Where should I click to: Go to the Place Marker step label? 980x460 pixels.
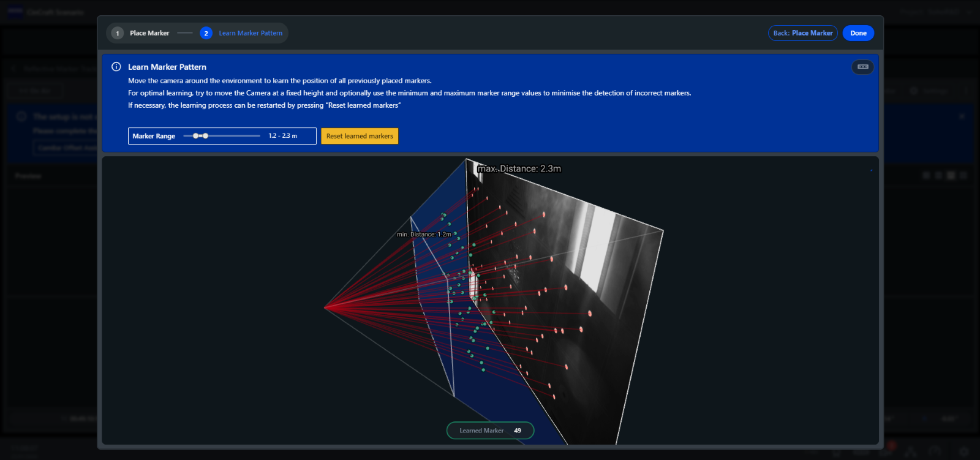point(149,33)
